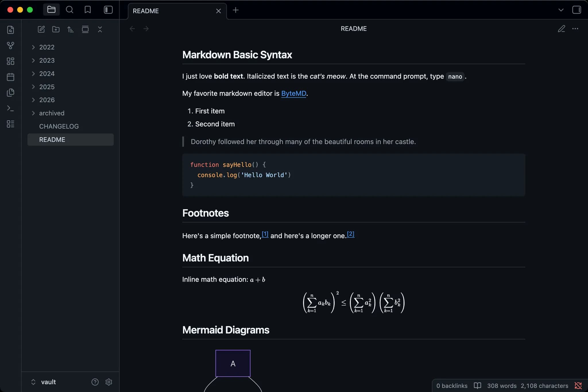Click the inline code nano
The width and height of the screenshot is (588, 392).
455,77
